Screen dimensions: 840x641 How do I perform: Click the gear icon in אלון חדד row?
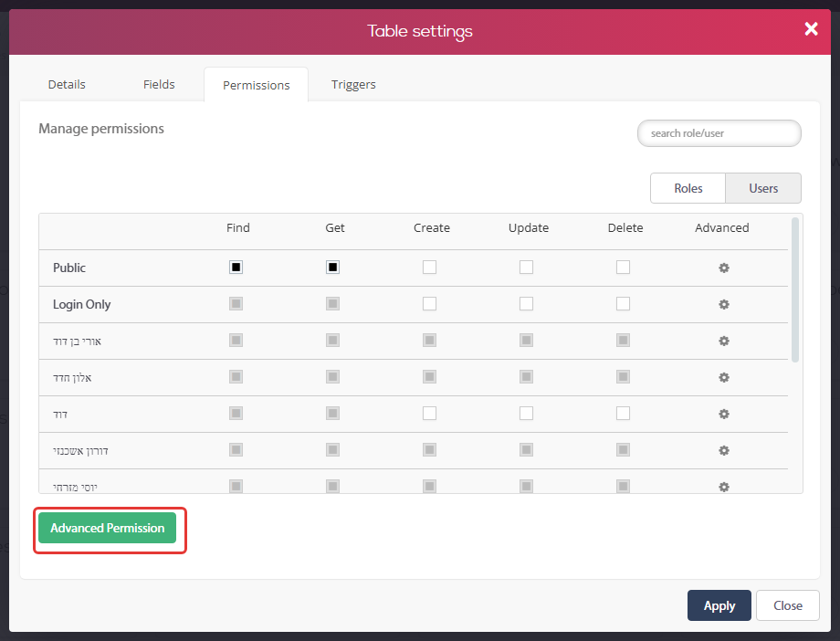coord(724,377)
